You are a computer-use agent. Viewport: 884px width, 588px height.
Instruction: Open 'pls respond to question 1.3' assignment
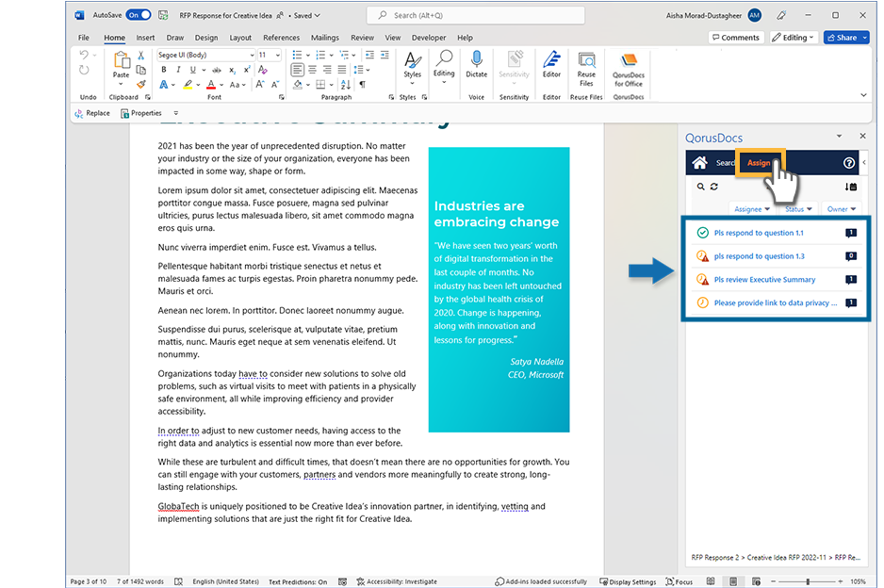(759, 256)
